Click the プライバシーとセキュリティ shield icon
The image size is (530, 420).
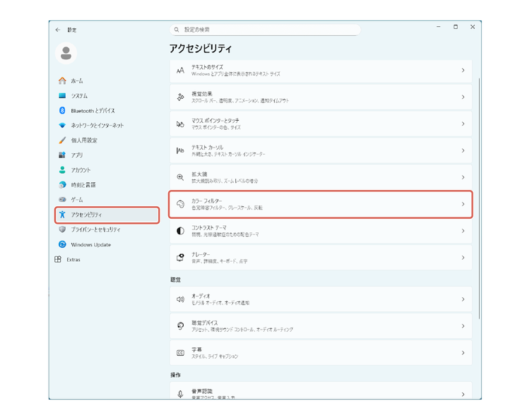(x=62, y=229)
